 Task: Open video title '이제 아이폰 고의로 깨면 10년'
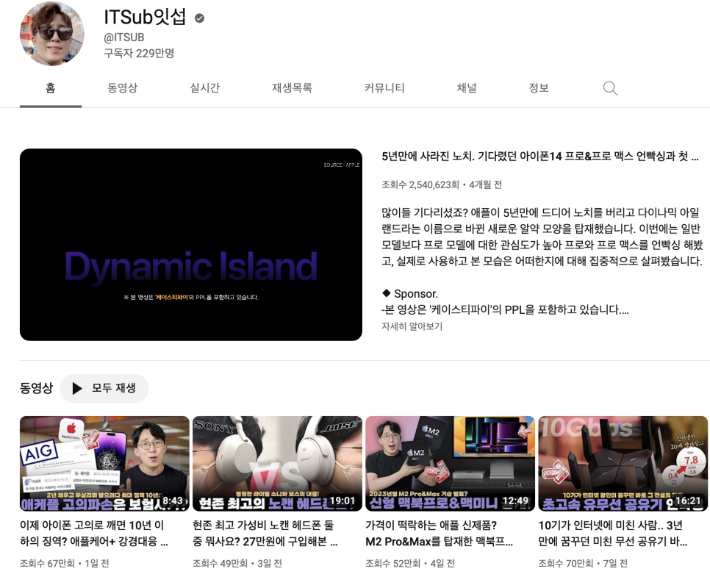tap(94, 533)
